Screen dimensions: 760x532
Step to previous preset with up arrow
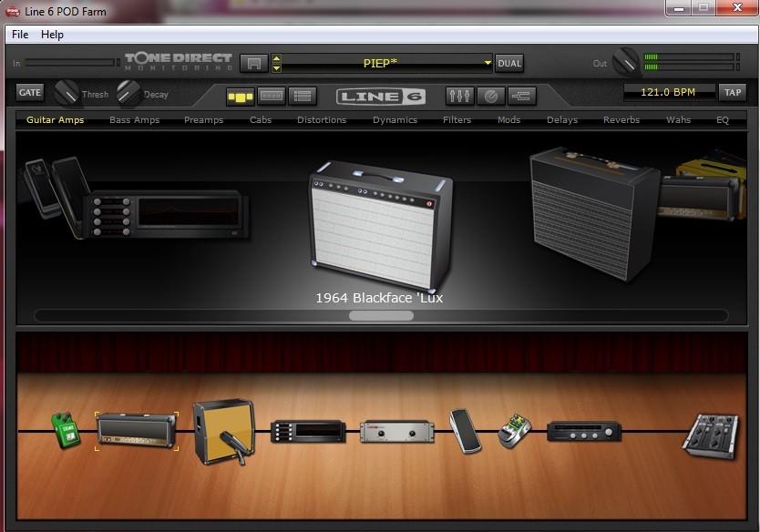click(x=276, y=58)
